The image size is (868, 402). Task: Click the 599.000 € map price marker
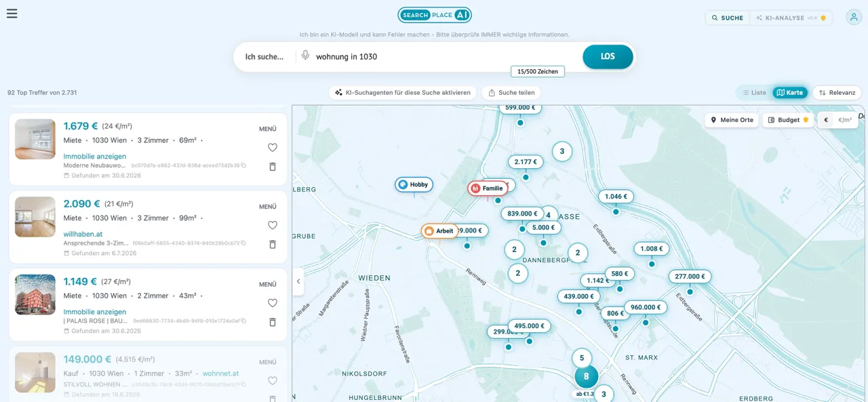coord(520,108)
